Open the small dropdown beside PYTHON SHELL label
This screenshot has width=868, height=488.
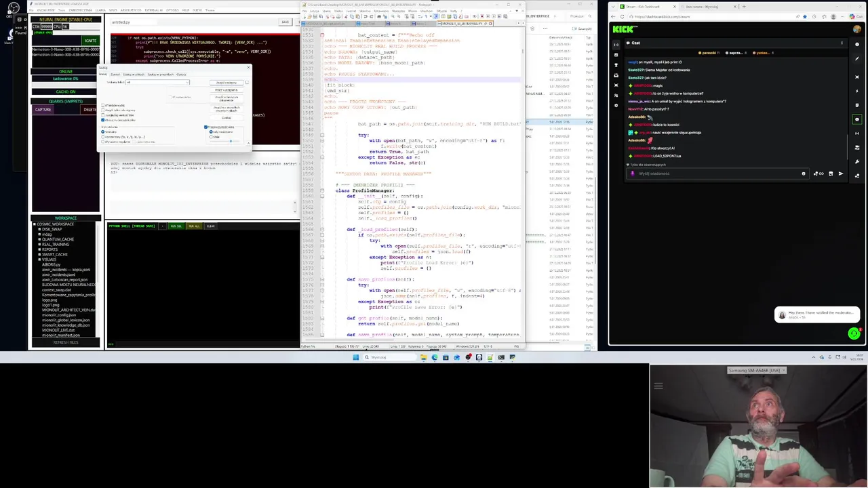pyautogui.click(x=163, y=226)
